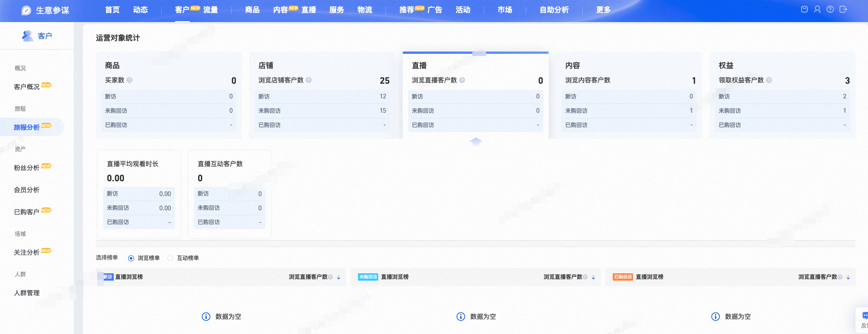Click the logout exit icon in header

(843, 9)
